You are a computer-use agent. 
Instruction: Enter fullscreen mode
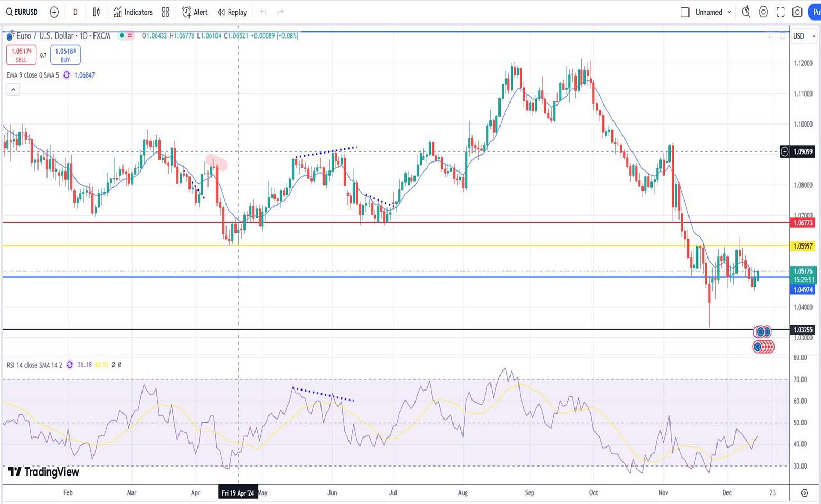click(x=780, y=12)
